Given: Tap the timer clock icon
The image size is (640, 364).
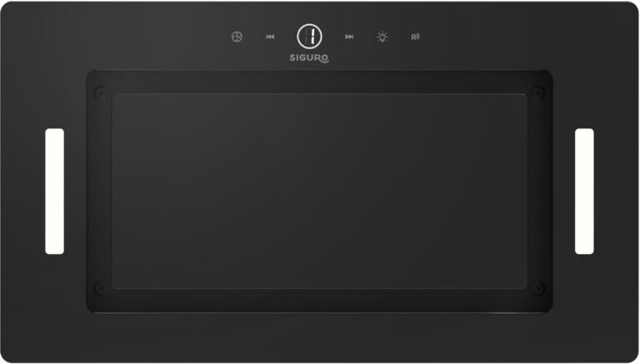Looking at the screenshot, I should pyautogui.click(x=237, y=37).
